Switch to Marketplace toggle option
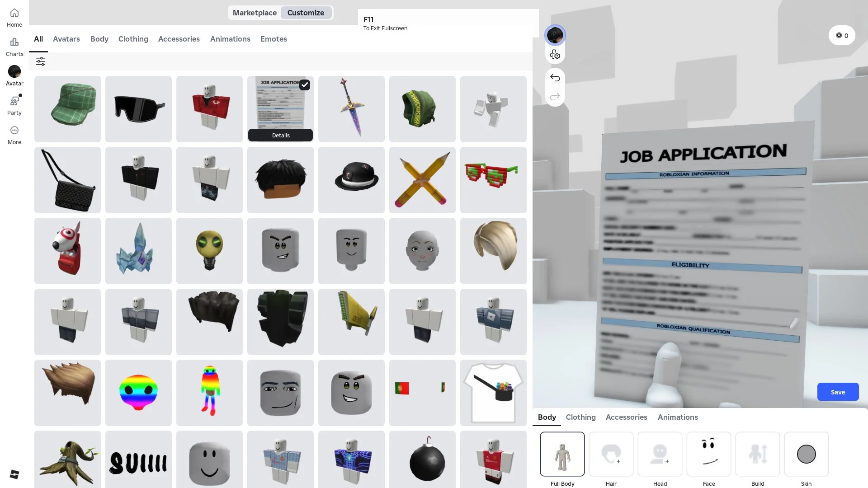 (x=255, y=13)
